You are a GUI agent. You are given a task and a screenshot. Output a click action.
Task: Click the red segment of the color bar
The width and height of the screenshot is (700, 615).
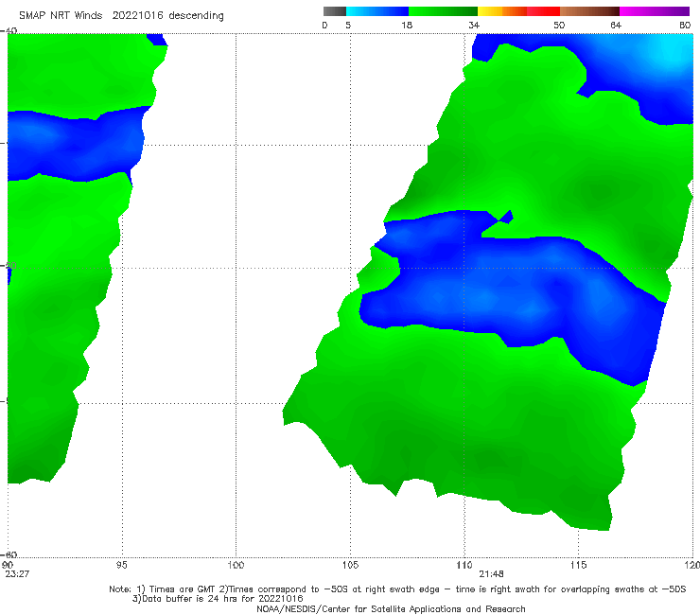click(543, 11)
